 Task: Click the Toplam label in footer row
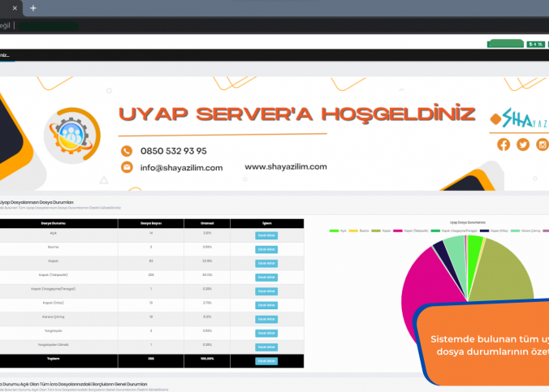click(x=54, y=359)
